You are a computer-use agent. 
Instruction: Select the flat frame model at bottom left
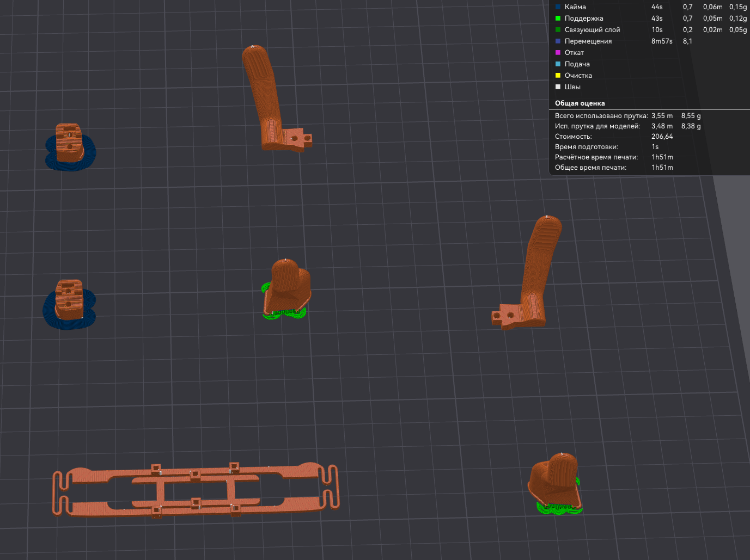coord(196,490)
